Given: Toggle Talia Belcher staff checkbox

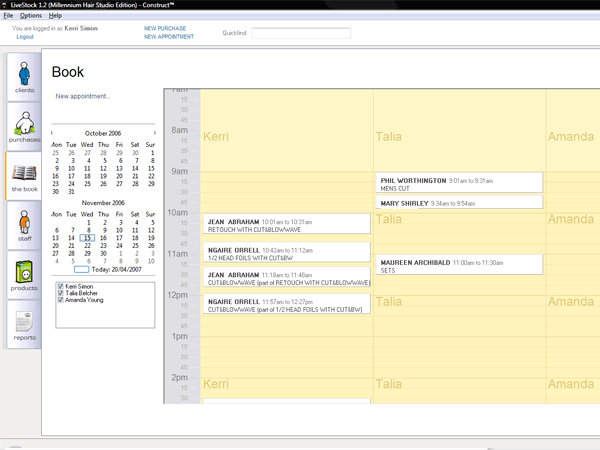Looking at the screenshot, I should point(60,293).
